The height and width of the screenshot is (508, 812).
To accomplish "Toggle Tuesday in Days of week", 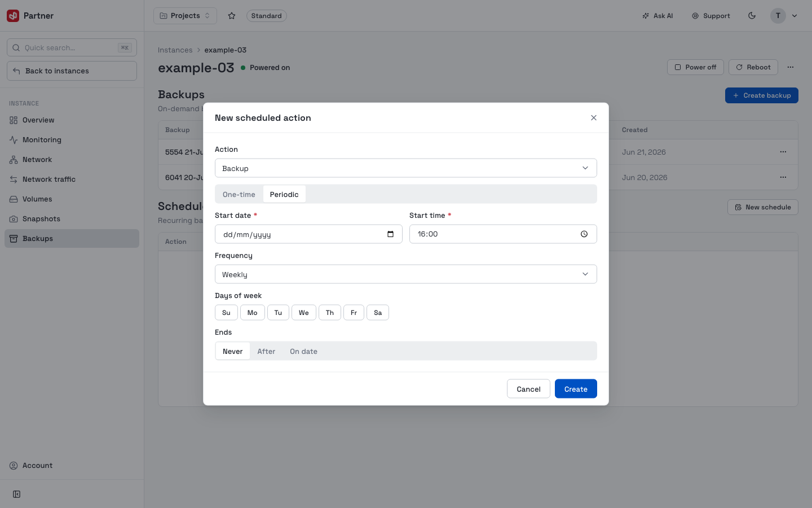I will (278, 313).
